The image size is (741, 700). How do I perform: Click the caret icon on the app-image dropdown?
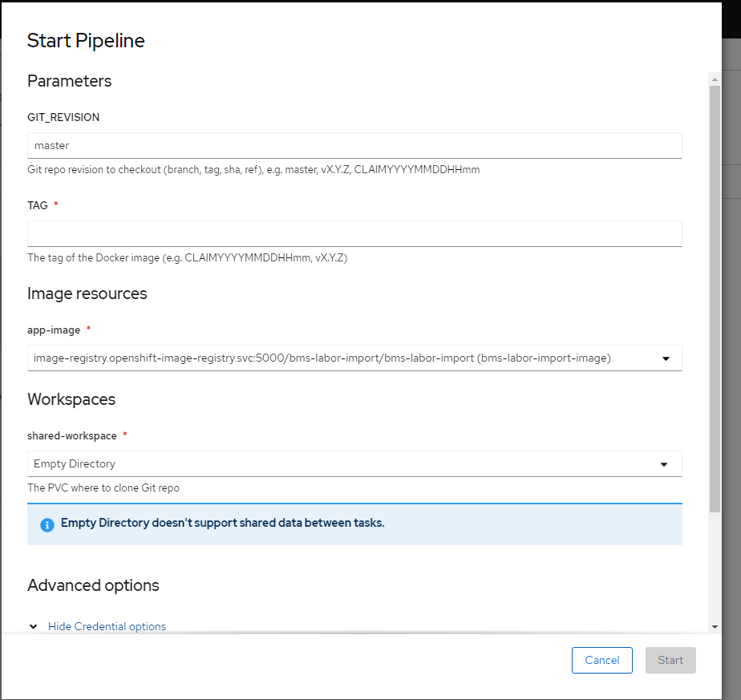(666, 358)
